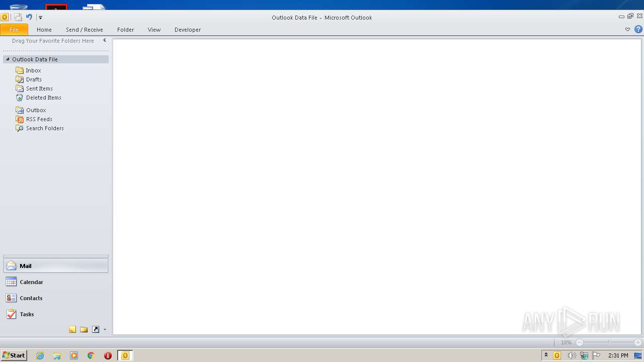
Task: Switch to Tasks navigation button
Action: [56, 314]
